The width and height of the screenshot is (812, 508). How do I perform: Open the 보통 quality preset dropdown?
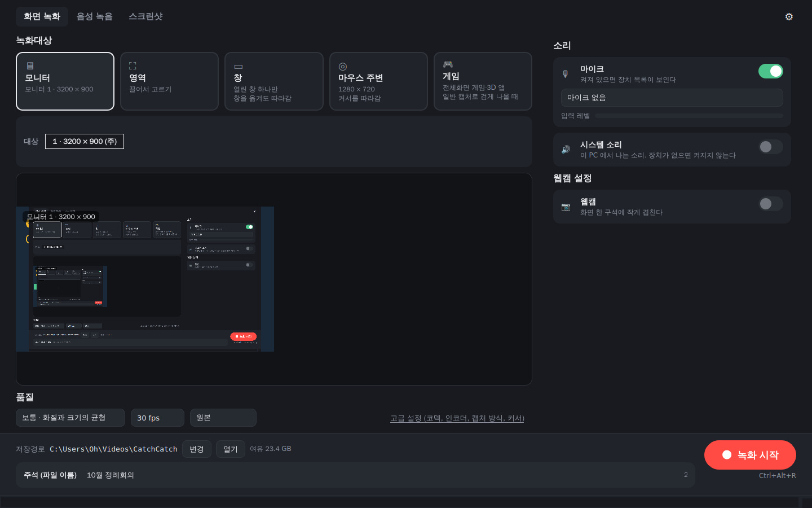coord(70,418)
